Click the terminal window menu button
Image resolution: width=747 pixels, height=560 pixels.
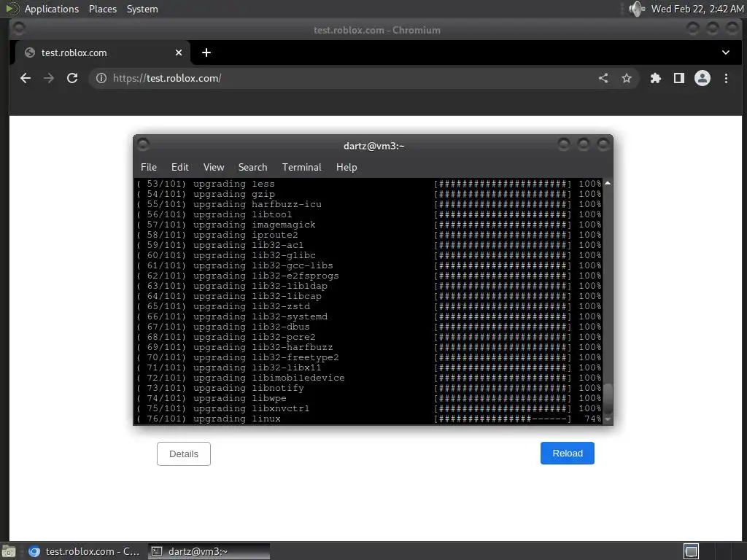click(x=144, y=144)
